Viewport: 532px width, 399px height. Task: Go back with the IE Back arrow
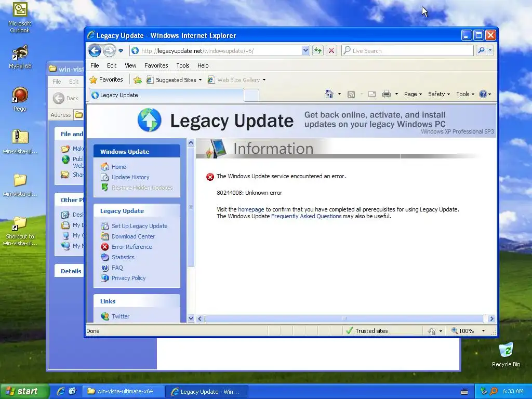pyautogui.click(x=95, y=51)
